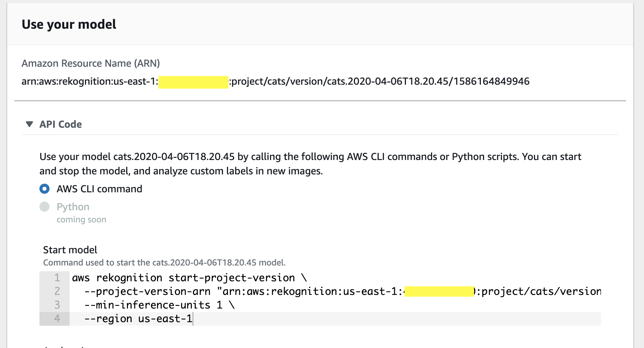Select the Python radio button
The width and height of the screenshot is (644, 348).
click(44, 207)
